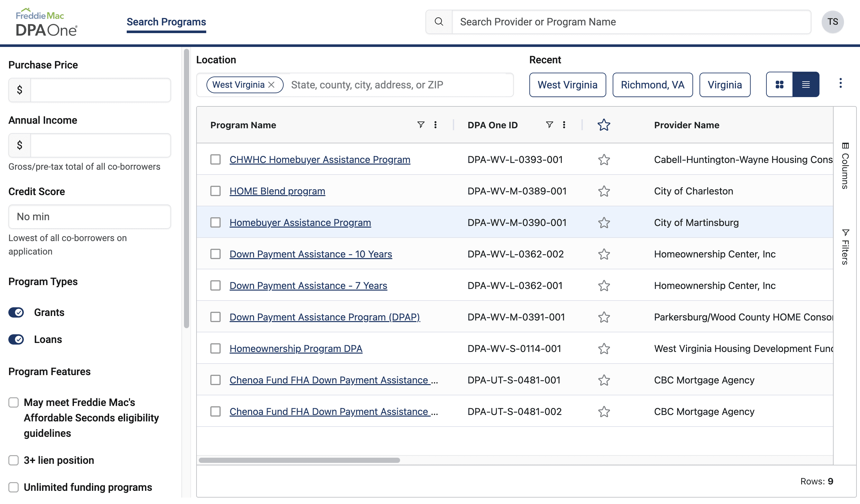
Task: Click the search magnifier icon
Action: 439,22
